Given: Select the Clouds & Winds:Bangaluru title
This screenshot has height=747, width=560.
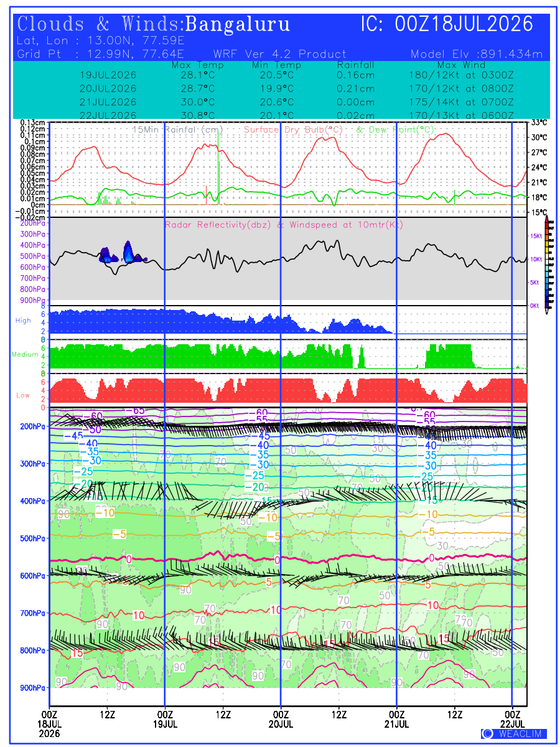Looking at the screenshot, I should pyautogui.click(x=154, y=24).
